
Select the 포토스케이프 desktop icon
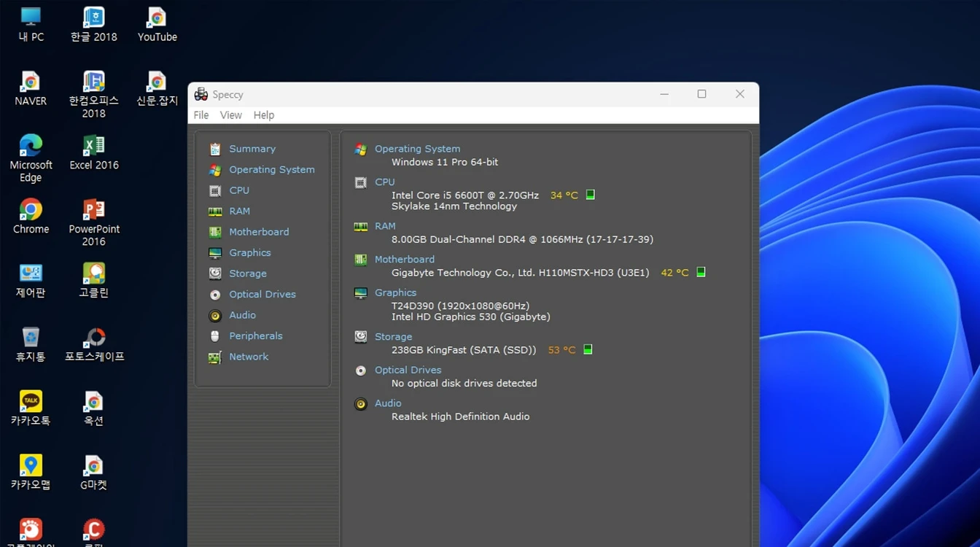pyautogui.click(x=94, y=344)
